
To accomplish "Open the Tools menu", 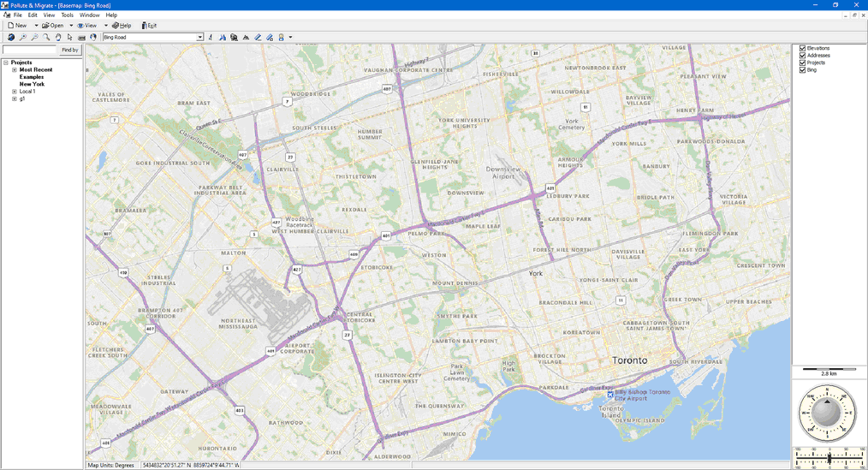I will (67, 15).
